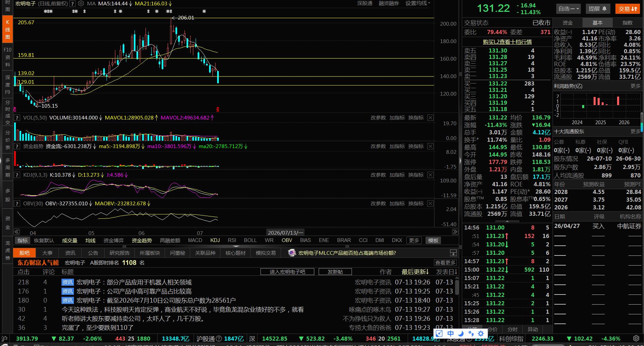Shift chart timeline right with double-arrow icon
Screen dimensions: 644x346
pyautogui.click(x=455, y=232)
